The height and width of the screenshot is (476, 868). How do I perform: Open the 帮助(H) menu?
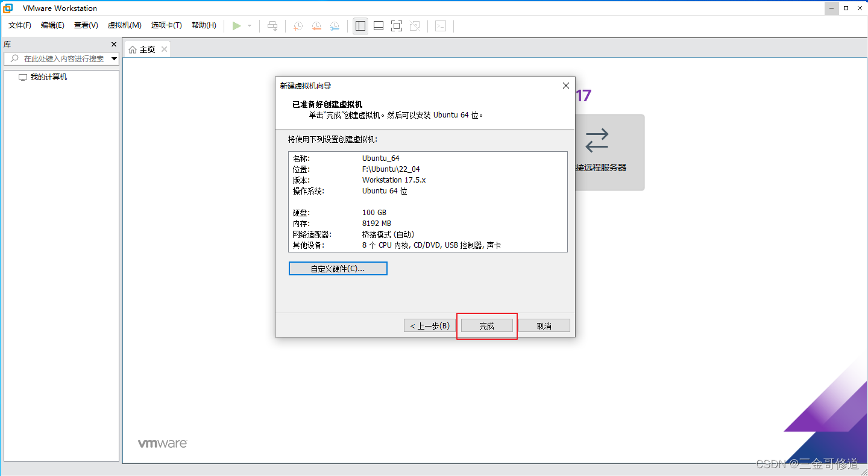[x=204, y=25]
